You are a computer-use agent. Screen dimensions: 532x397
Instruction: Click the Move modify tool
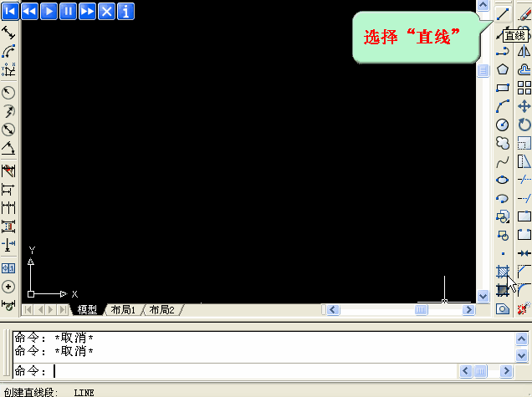(x=524, y=106)
